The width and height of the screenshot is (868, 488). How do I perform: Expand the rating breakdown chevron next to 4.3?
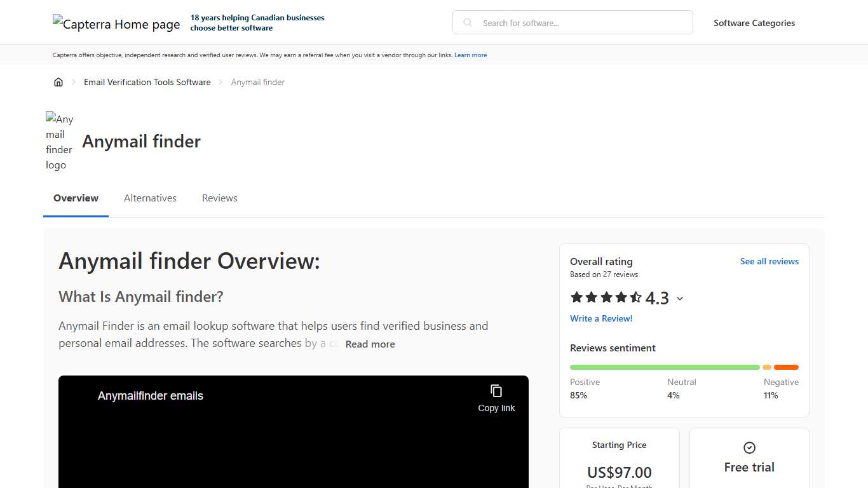click(x=680, y=299)
